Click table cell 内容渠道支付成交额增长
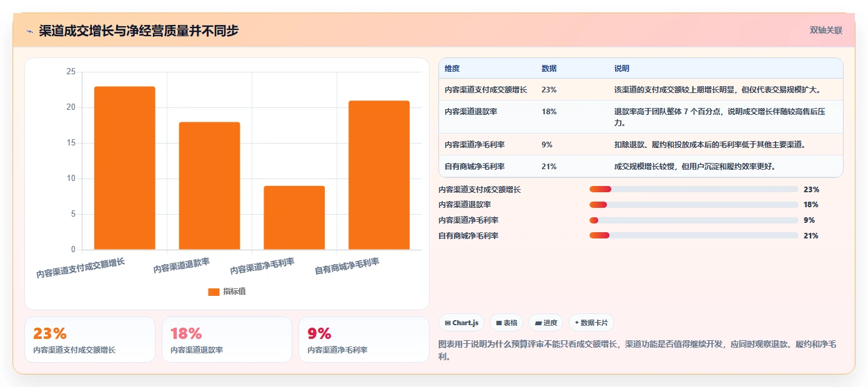The image size is (868, 387). [x=486, y=90]
